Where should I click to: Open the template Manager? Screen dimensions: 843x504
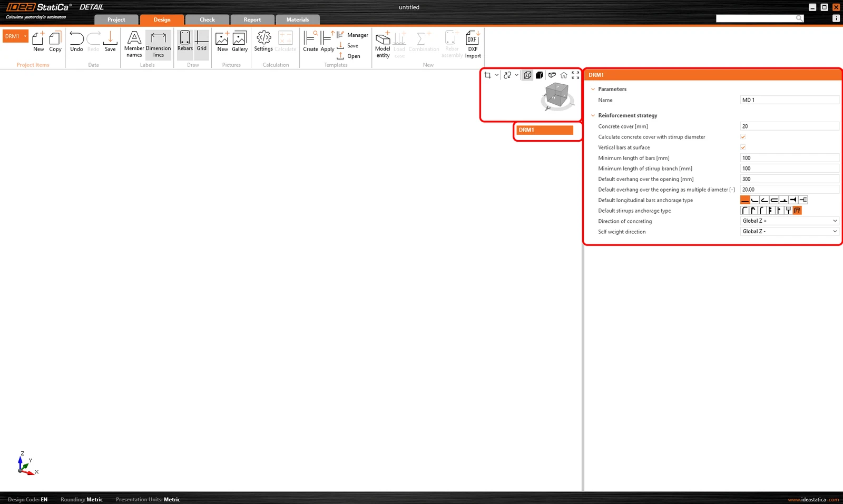coord(352,35)
